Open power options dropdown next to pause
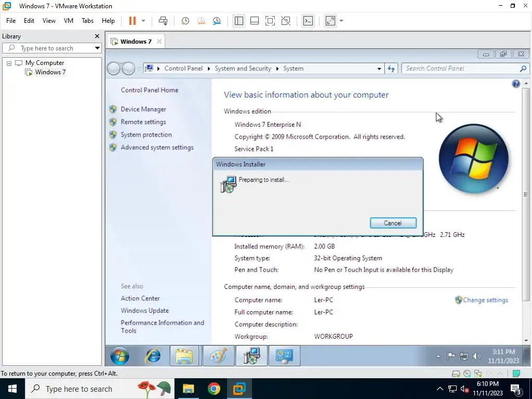Image resolution: width=532 pixels, height=399 pixels. pos(143,21)
